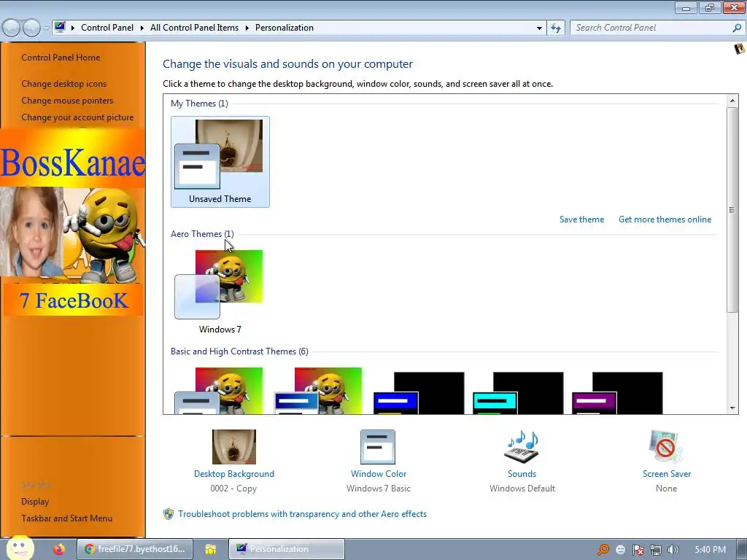Click the magnifier tray icon
The width and height of the screenshot is (747, 560).
pyautogui.click(x=603, y=550)
